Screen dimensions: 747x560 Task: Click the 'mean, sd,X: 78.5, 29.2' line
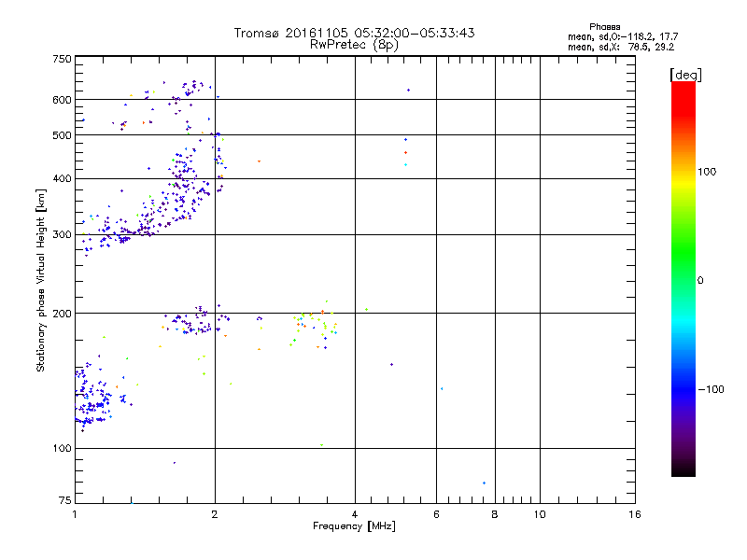pos(621,47)
